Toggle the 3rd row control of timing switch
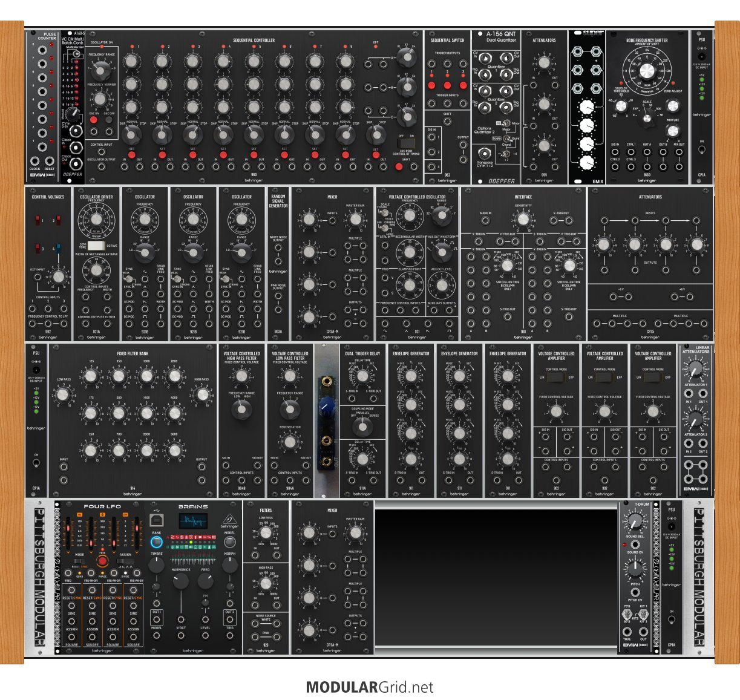The height and width of the screenshot is (700, 740). [x=406, y=143]
